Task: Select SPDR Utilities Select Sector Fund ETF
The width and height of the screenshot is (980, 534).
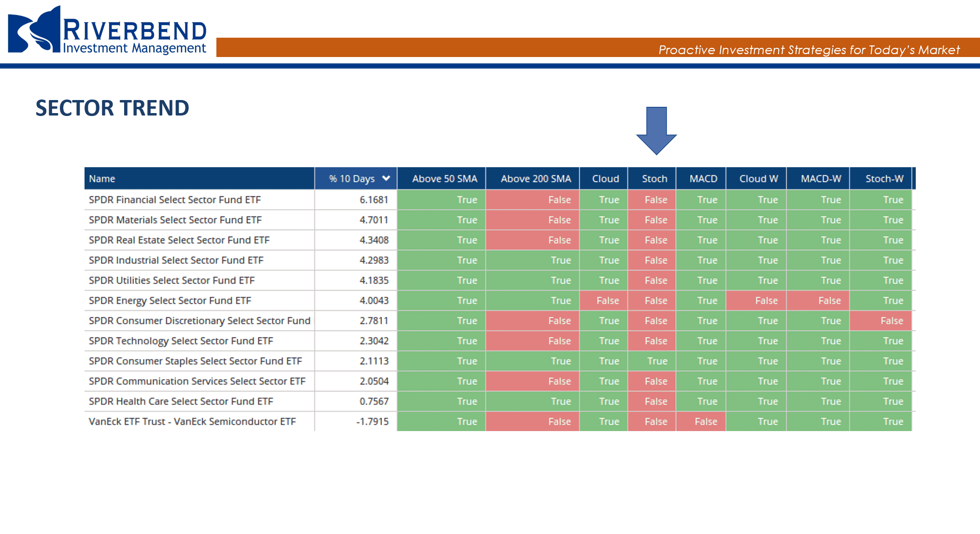Action: click(171, 280)
